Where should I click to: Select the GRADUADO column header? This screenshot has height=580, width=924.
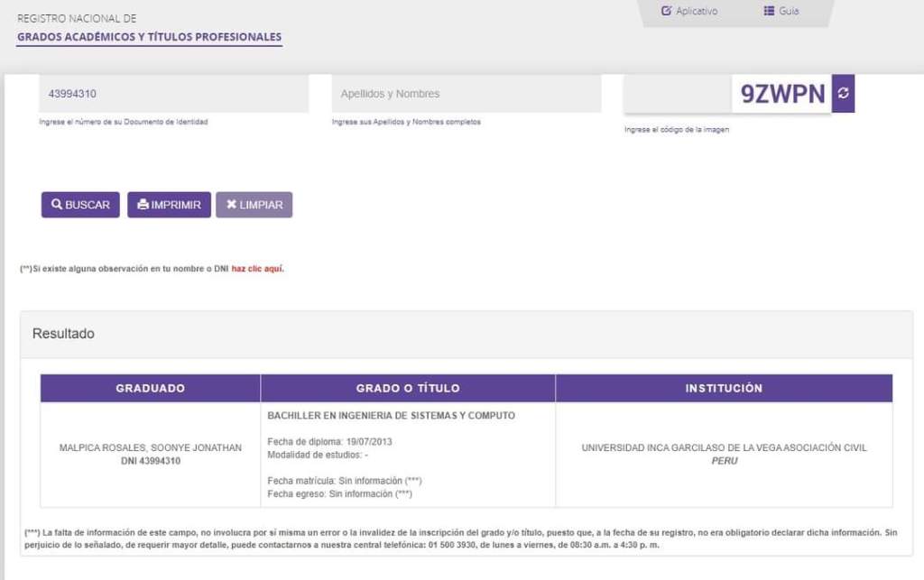[150, 388]
